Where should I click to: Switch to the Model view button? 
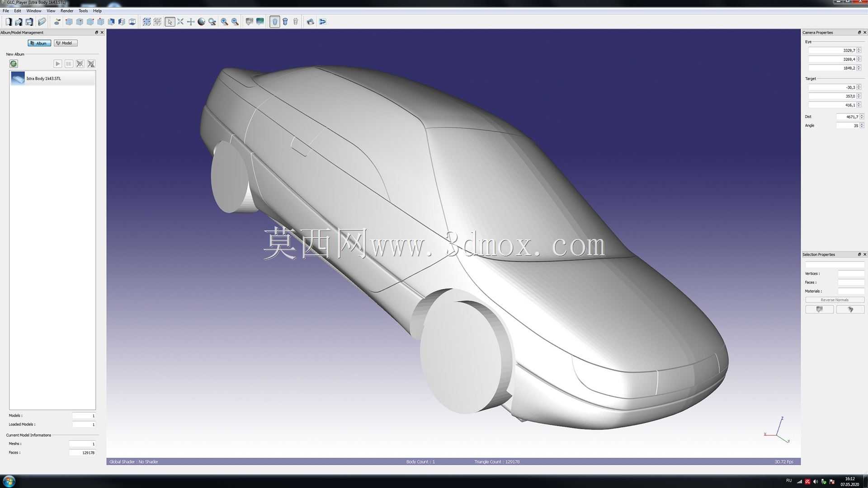pyautogui.click(x=66, y=43)
